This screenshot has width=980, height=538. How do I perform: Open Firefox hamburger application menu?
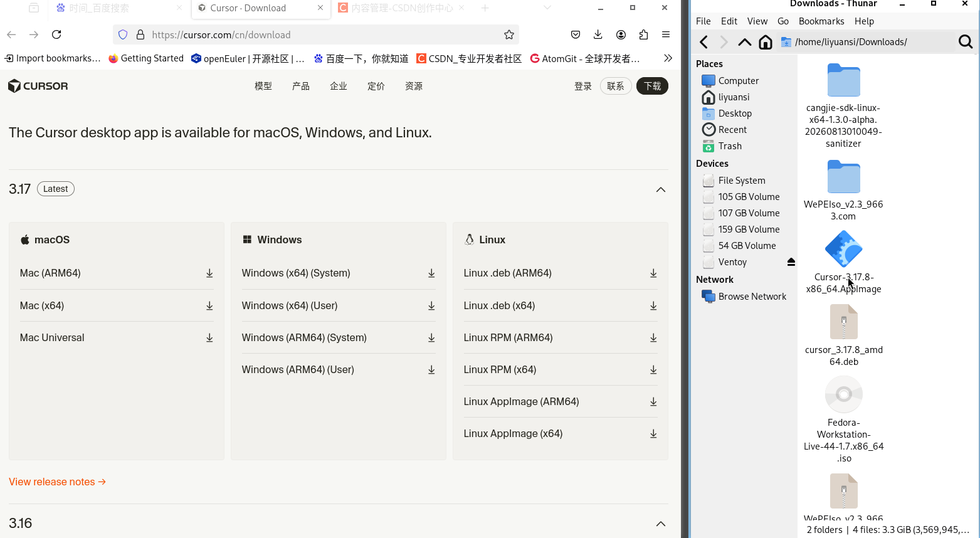[x=666, y=34]
